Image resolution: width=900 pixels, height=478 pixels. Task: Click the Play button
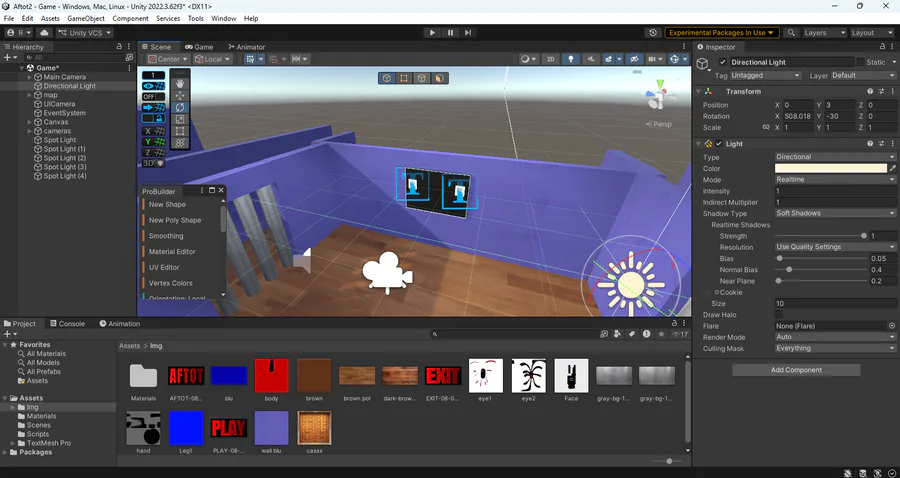click(432, 33)
